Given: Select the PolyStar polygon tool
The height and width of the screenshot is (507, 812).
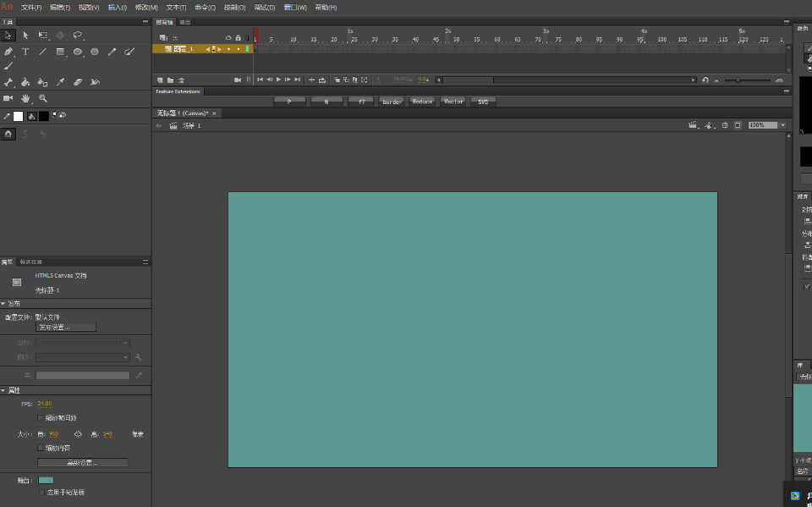Looking at the screenshot, I should click(x=95, y=52).
